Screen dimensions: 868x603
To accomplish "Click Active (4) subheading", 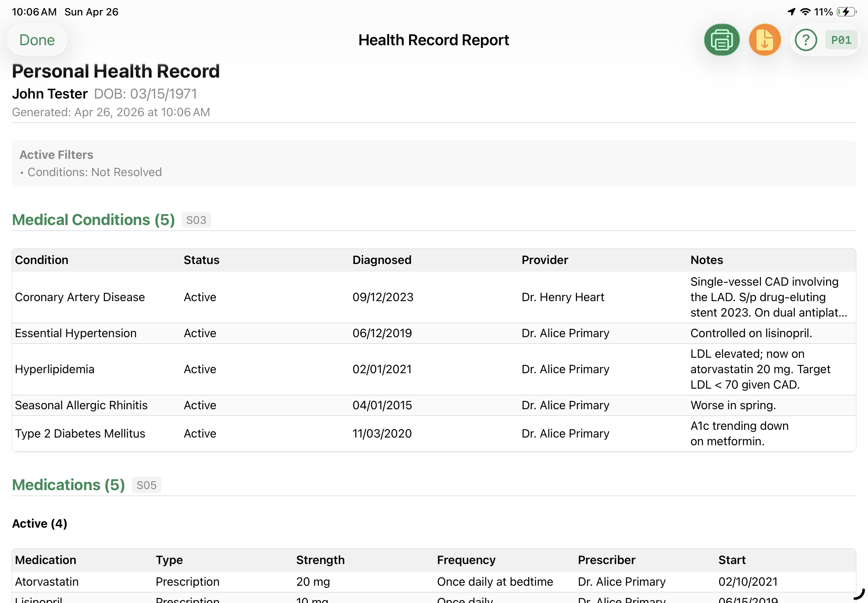I will pos(40,523).
